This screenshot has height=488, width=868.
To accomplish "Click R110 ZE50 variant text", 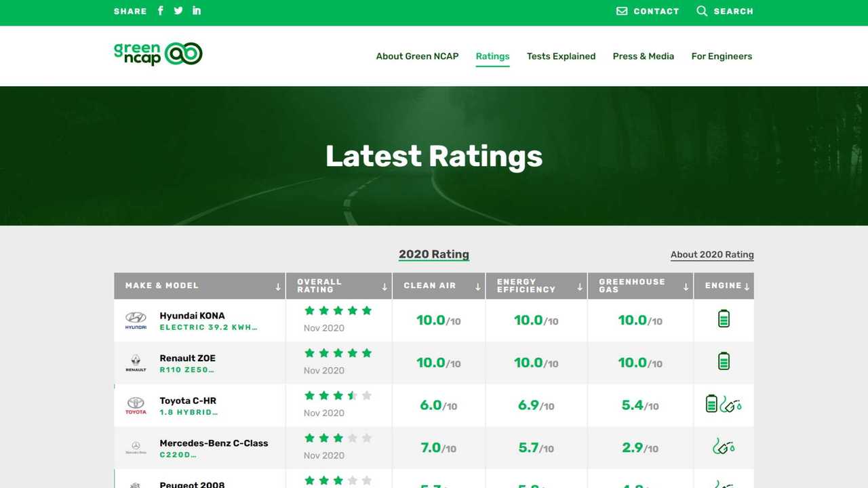I will coord(187,370).
